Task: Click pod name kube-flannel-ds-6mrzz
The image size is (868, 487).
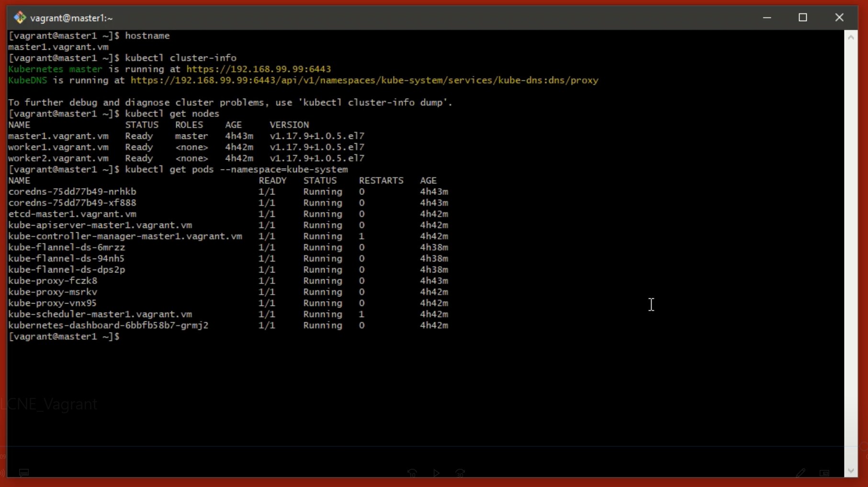Action: (x=67, y=248)
